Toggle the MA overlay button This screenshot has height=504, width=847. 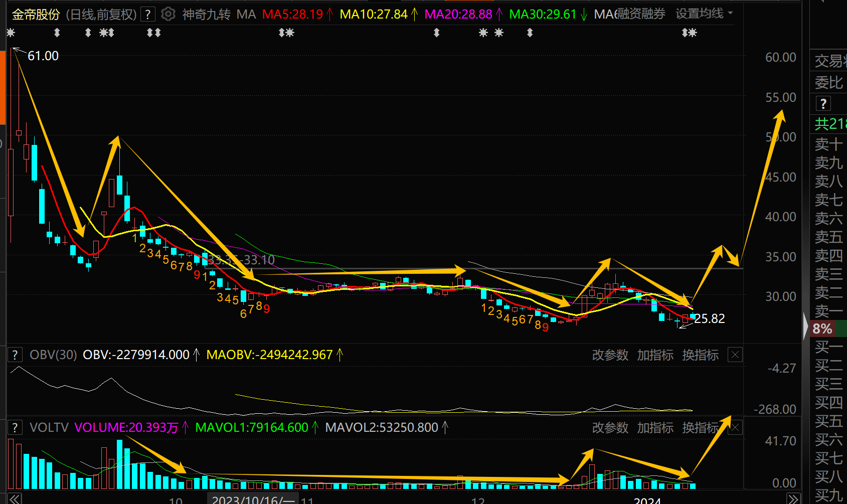pos(246,15)
